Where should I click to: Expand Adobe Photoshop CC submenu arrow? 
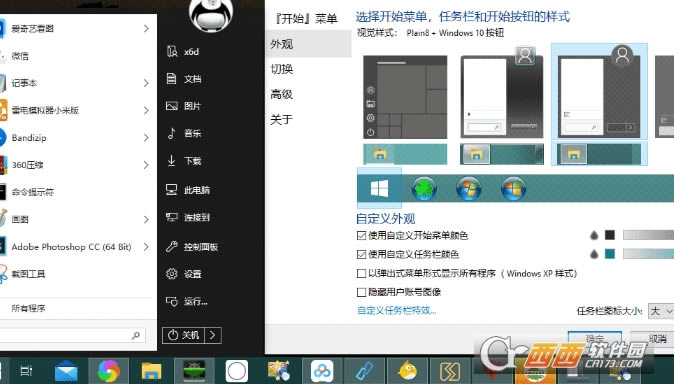tap(146, 247)
